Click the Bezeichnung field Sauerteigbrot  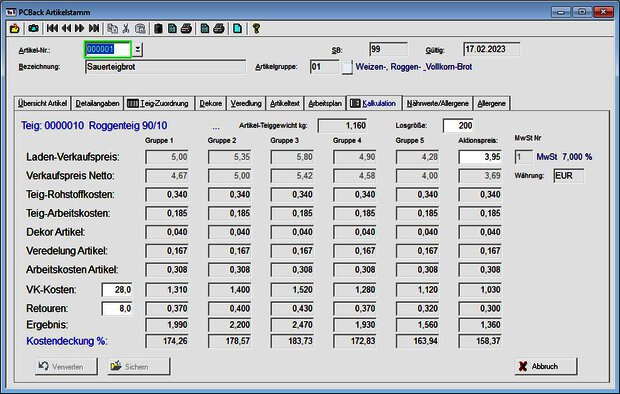click(165, 67)
